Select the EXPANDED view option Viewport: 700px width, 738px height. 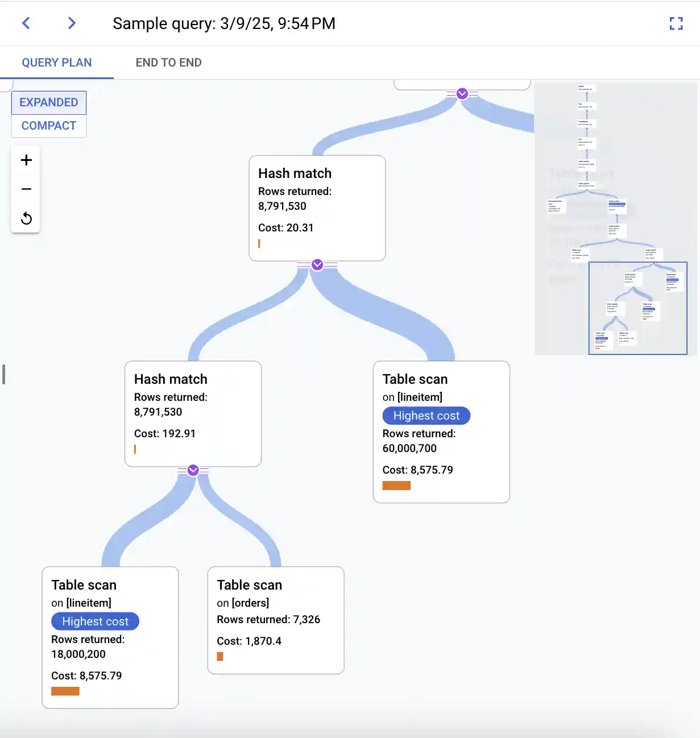coord(48,102)
